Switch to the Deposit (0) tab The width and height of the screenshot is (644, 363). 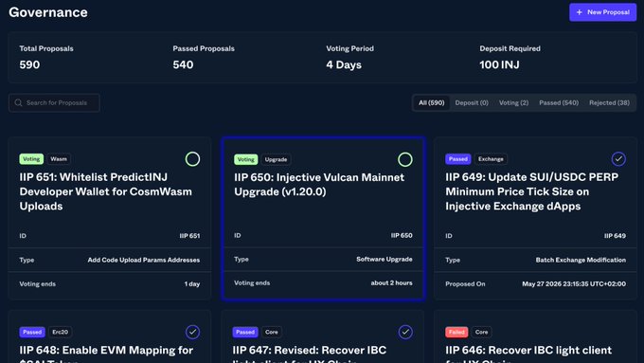pyautogui.click(x=472, y=102)
